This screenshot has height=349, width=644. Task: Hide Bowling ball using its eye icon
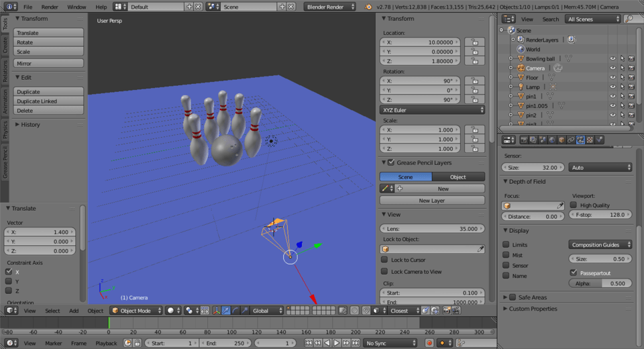coord(612,59)
